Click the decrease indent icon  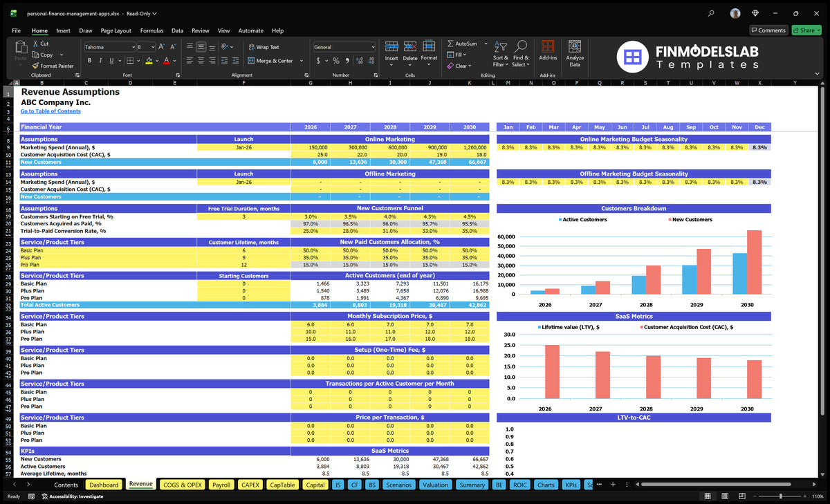(226, 61)
